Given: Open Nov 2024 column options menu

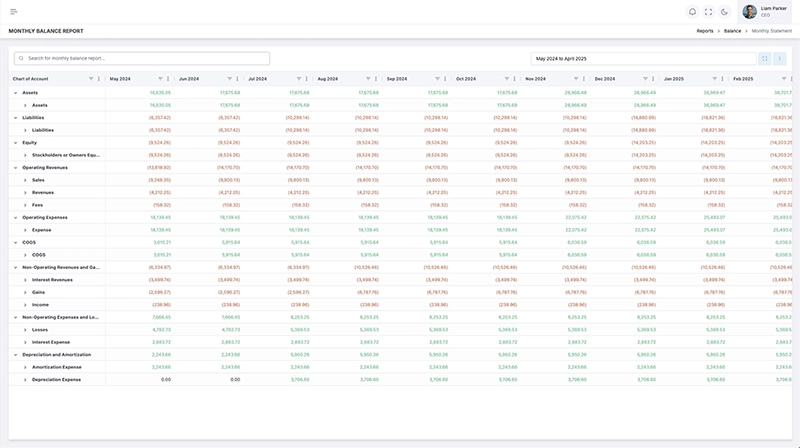Looking at the screenshot, I should tap(584, 79).
